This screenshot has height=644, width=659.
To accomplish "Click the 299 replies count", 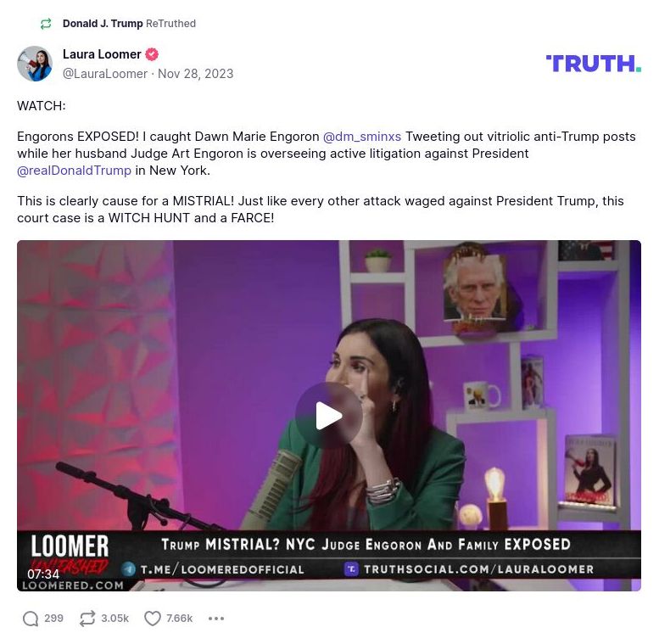I will (x=53, y=619).
